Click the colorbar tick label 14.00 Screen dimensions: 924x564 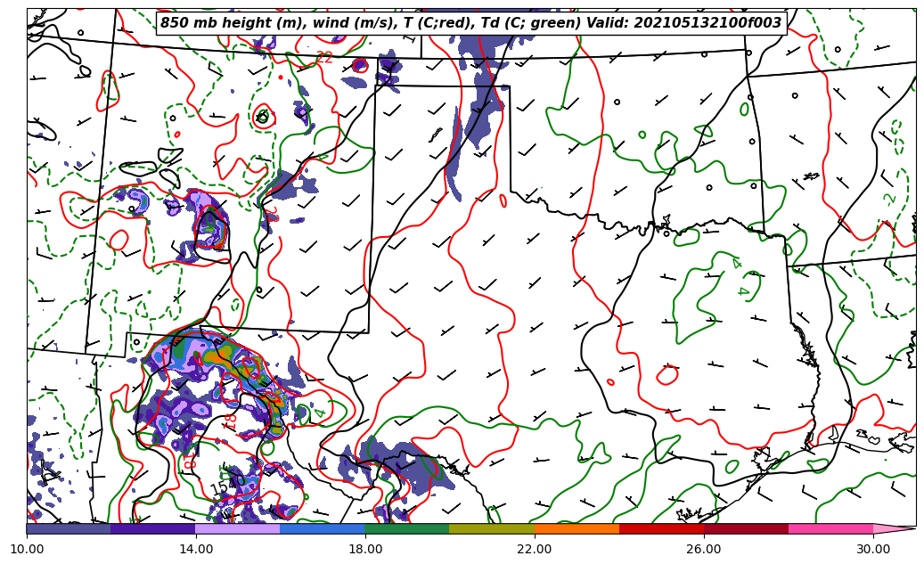196,549
